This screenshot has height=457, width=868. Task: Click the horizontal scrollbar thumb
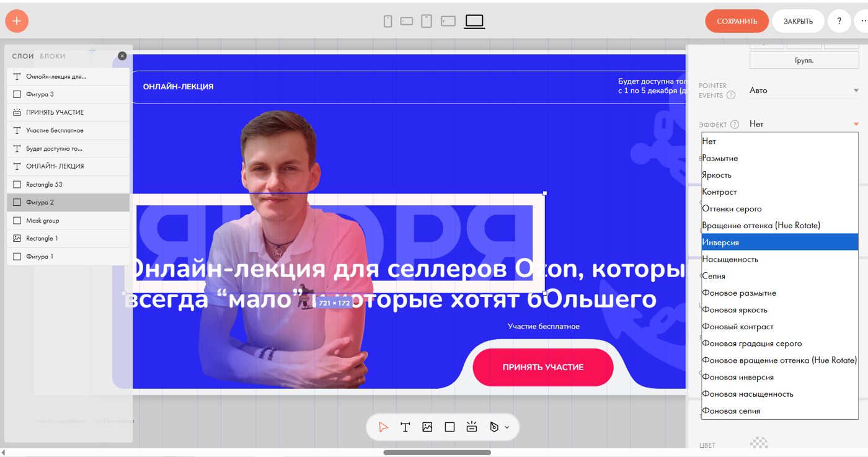point(437,453)
